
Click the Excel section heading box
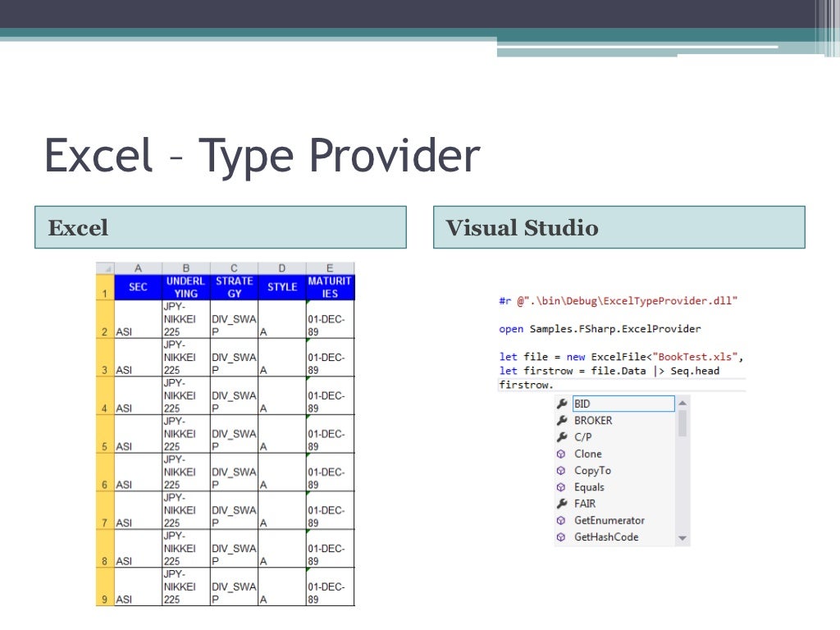pos(221,227)
